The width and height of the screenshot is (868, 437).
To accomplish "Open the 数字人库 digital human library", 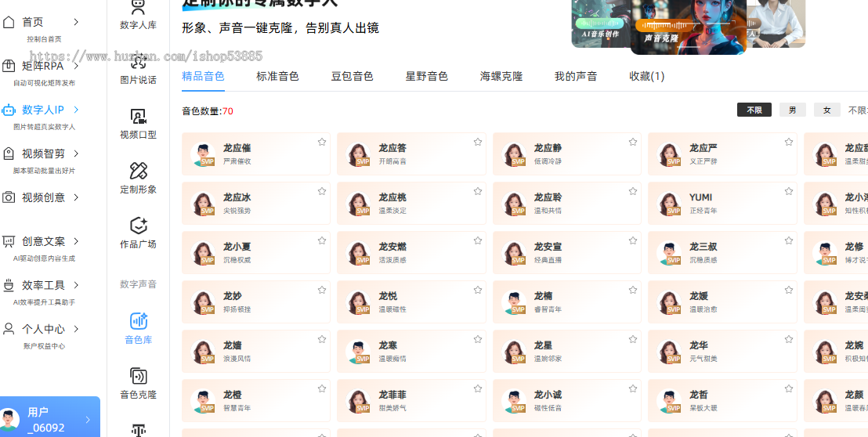I will click(x=138, y=15).
